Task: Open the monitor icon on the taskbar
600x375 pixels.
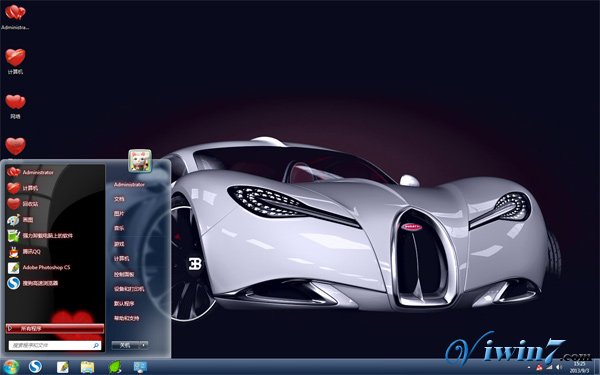Action: point(140,367)
